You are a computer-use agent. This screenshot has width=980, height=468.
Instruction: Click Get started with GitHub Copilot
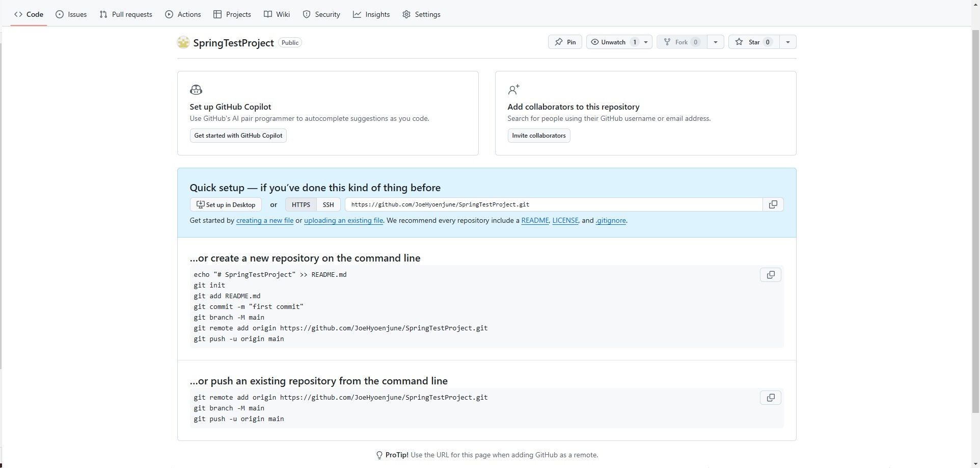(x=238, y=136)
